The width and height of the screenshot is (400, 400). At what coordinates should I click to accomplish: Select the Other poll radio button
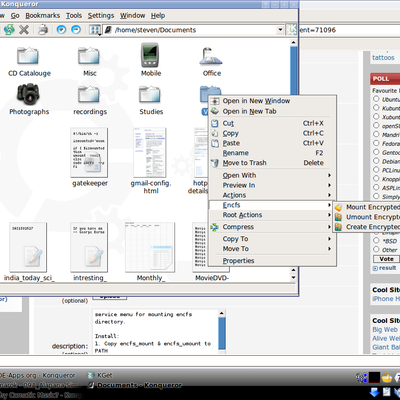376,249
